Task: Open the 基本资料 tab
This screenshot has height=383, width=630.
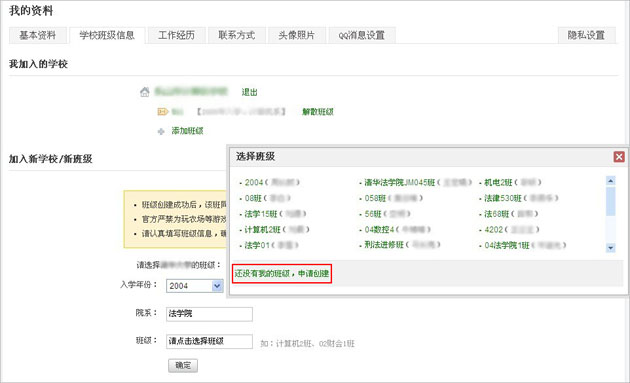Action: coord(37,35)
